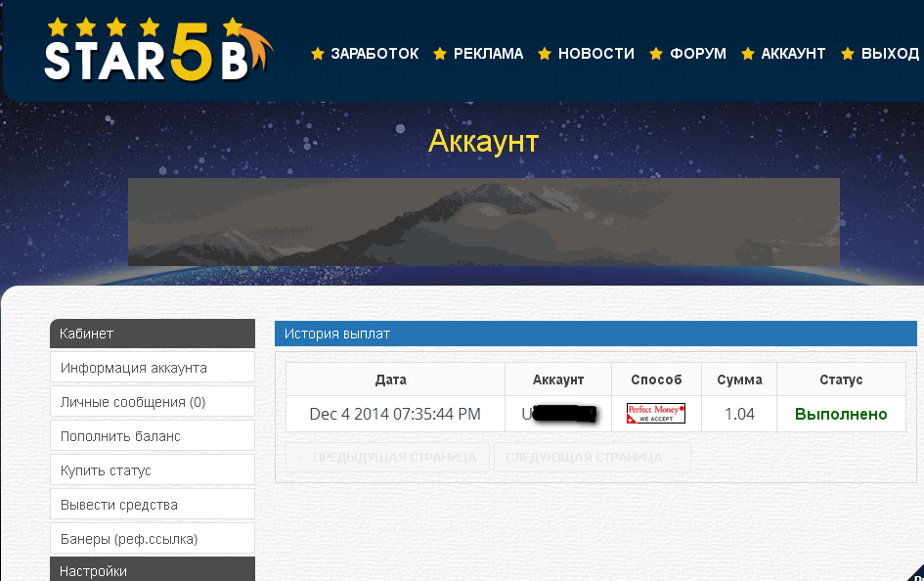The image size is (924, 581).
Task: Log out using ВЫХОД
Action: pos(890,54)
